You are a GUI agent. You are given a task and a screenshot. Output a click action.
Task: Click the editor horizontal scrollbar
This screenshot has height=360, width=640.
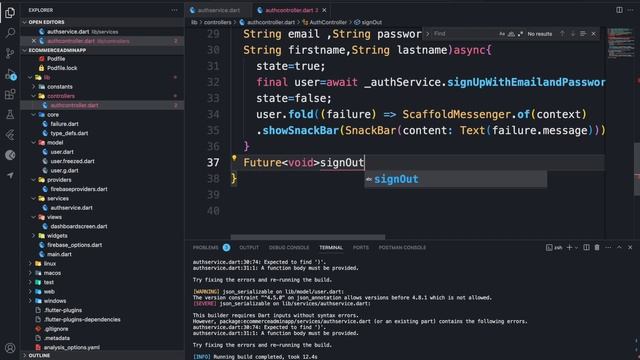tap(308, 237)
